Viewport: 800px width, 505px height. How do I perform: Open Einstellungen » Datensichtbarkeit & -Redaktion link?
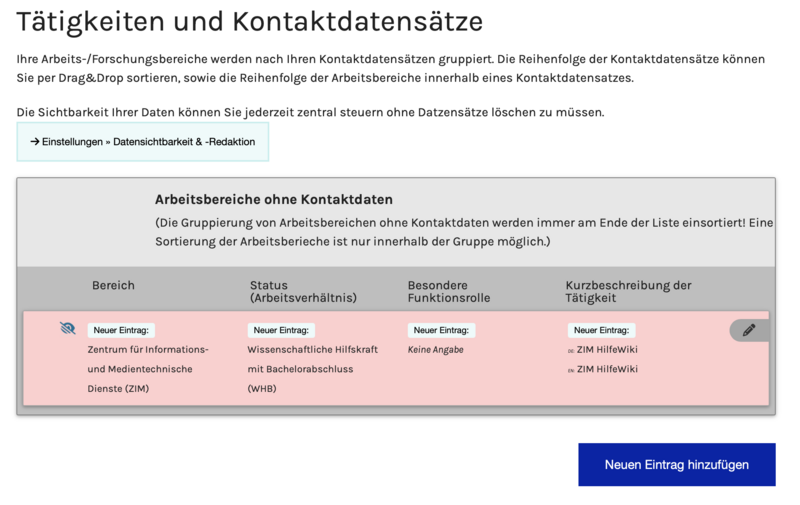click(x=142, y=142)
